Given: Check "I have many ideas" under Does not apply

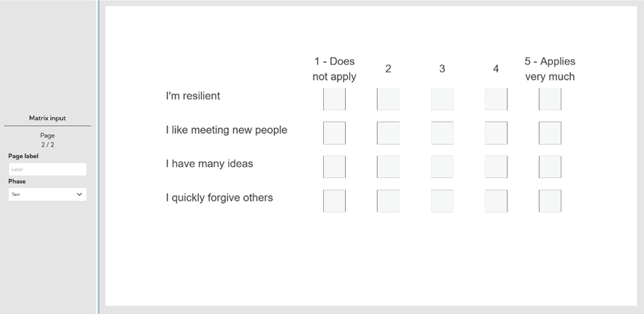Looking at the screenshot, I should [334, 167].
